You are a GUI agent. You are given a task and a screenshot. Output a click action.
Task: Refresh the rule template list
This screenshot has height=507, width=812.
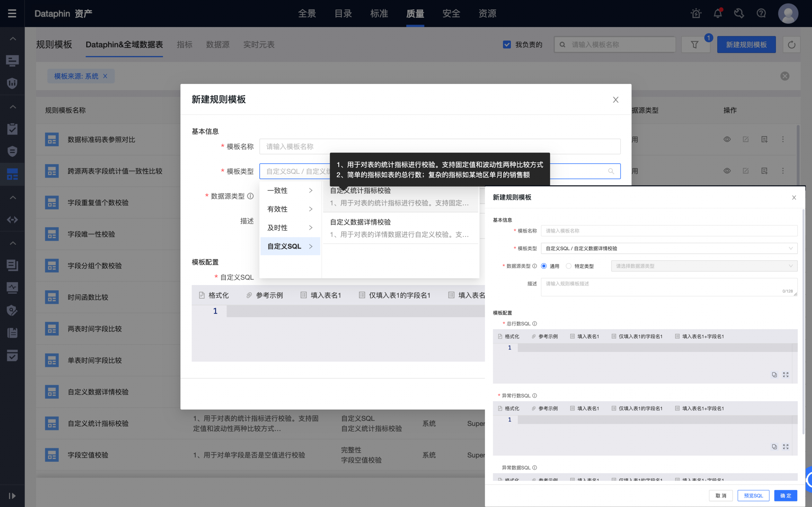(791, 45)
